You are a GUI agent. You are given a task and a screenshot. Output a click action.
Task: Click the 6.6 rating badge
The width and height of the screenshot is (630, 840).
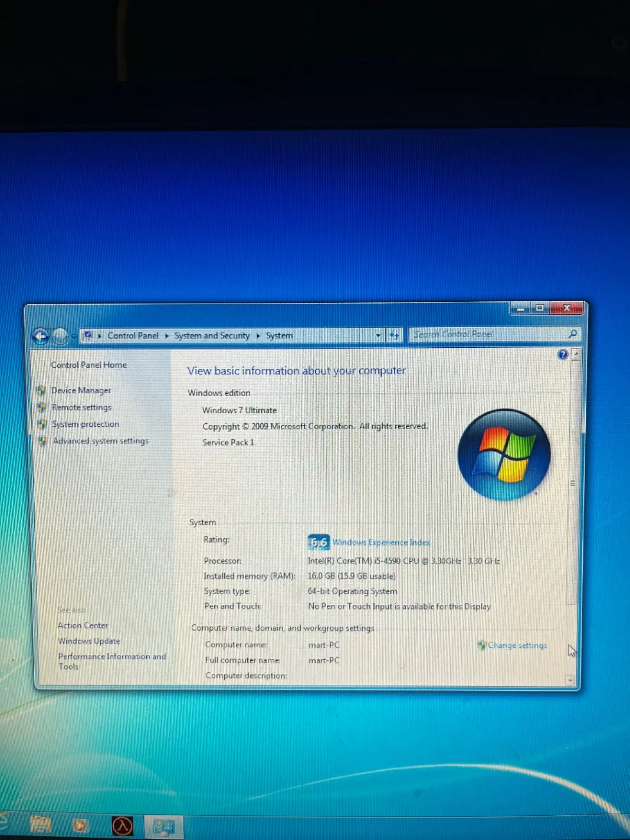tap(319, 542)
